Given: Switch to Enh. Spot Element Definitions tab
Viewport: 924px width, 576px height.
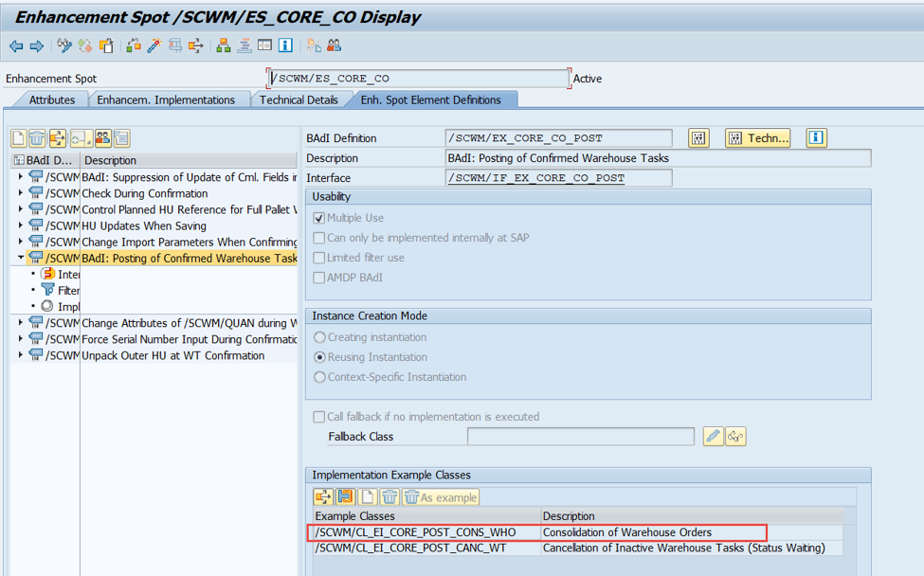Looking at the screenshot, I should (x=431, y=99).
